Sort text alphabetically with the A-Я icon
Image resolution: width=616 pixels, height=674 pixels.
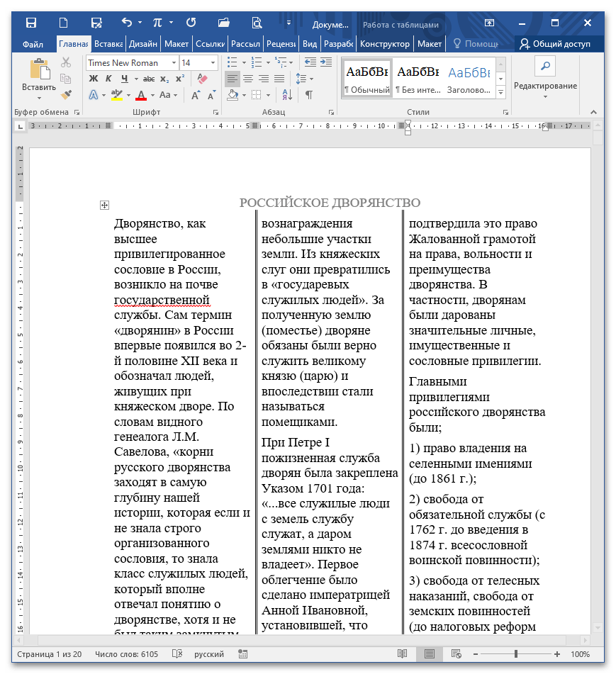[287, 94]
